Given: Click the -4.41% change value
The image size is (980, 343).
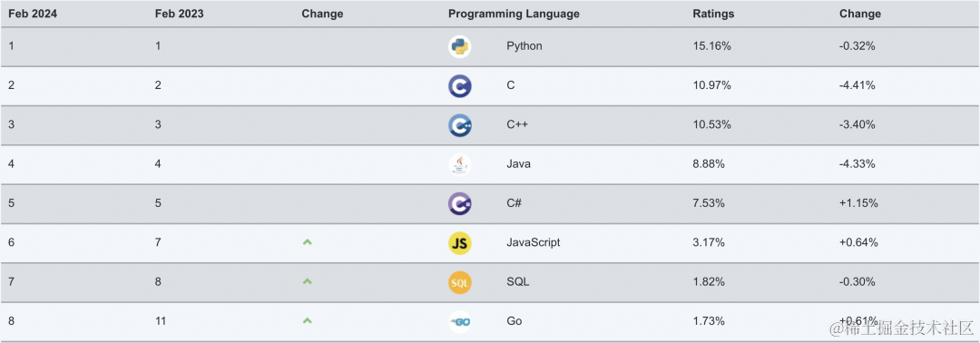Looking at the screenshot, I should click(857, 85).
